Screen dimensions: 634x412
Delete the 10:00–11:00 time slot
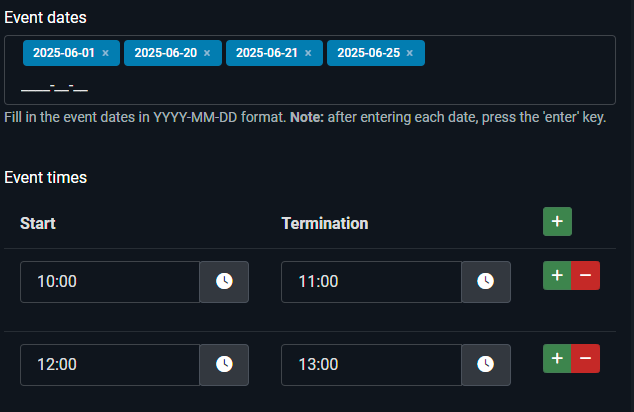tap(585, 276)
